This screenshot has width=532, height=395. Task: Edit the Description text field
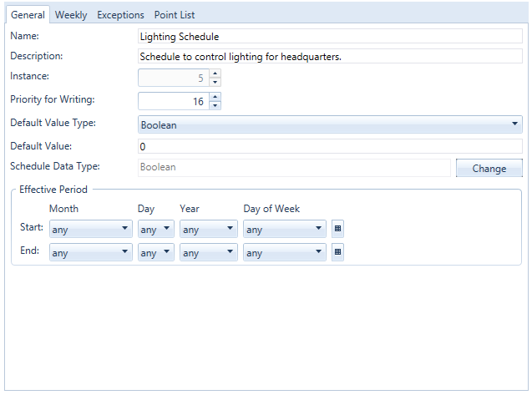pyautogui.click(x=330, y=57)
